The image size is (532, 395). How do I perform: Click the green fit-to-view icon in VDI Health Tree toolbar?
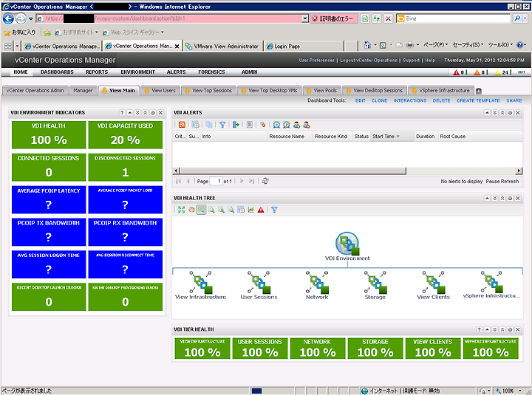182,210
